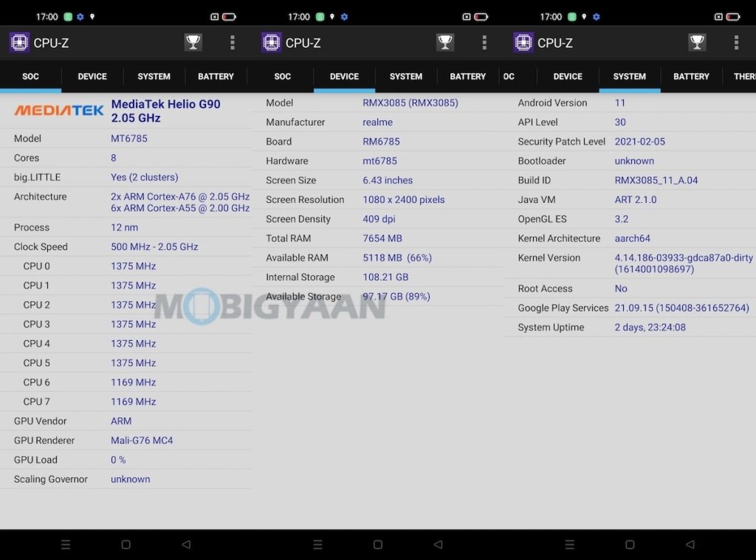
Task: Tap GPU Load "0 %" value
Action: coord(118,459)
